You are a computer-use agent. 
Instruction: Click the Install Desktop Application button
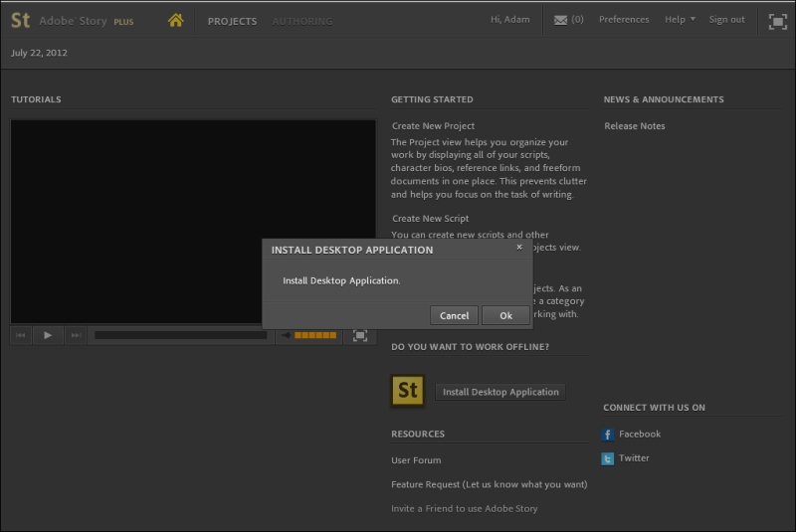(x=500, y=392)
